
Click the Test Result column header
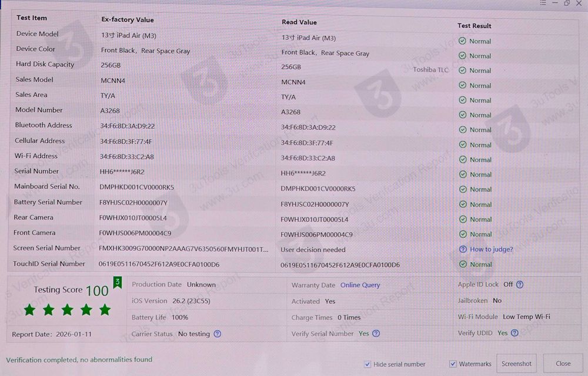pyautogui.click(x=475, y=25)
